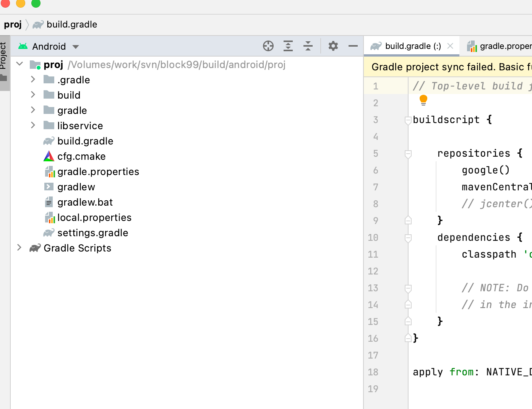The width and height of the screenshot is (532, 409).
Task: Open project view options gear
Action: coord(333,46)
